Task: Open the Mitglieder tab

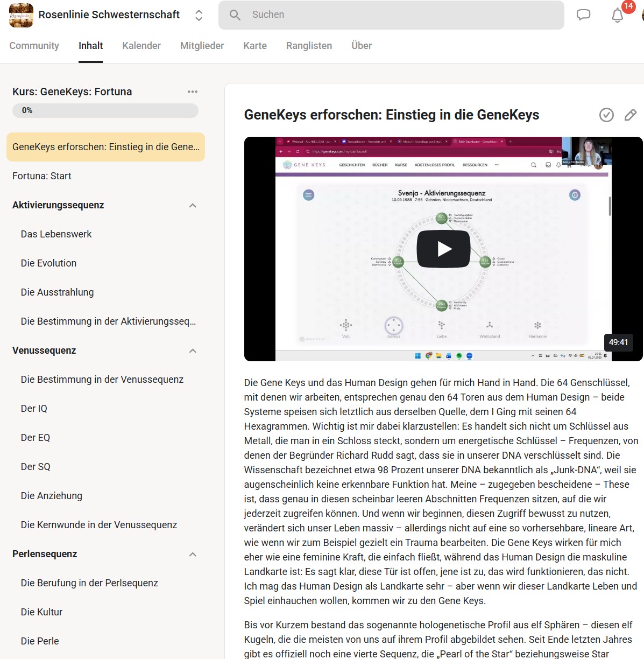Action: (x=202, y=46)
